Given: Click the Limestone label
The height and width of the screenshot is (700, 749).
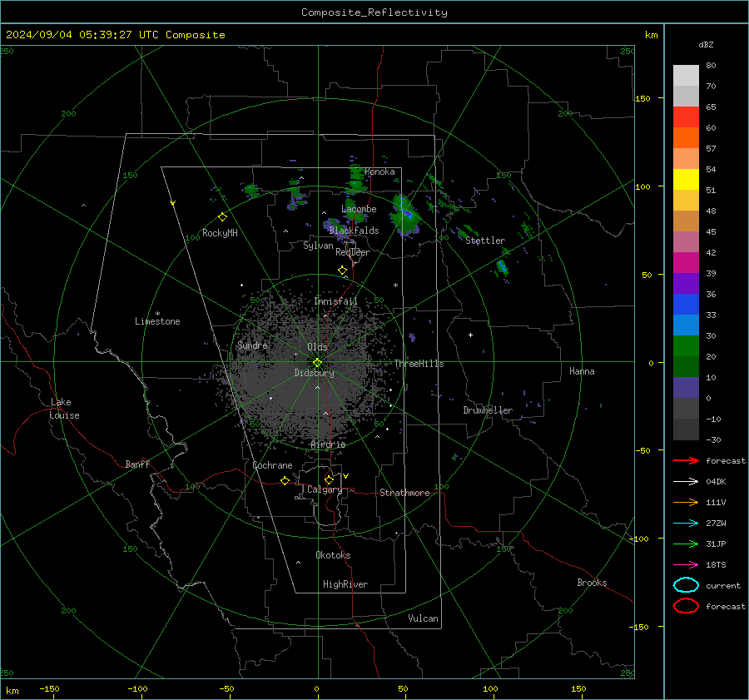Looking at the screenshot, I should [157, 321].
